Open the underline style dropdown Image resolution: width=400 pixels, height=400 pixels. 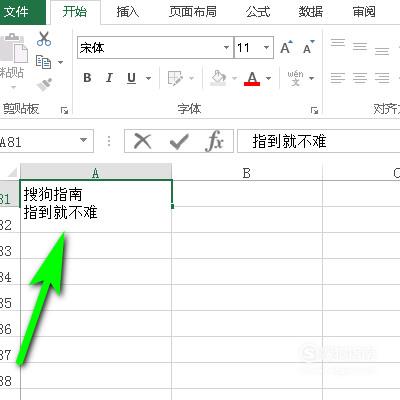(x=149, y=78)
